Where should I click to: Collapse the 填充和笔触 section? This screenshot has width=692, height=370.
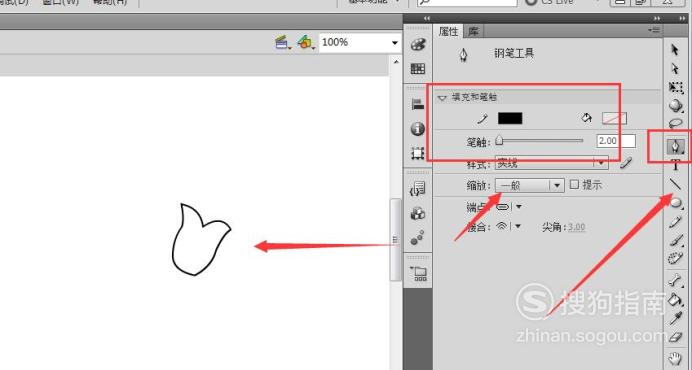(x=442, y=98)
